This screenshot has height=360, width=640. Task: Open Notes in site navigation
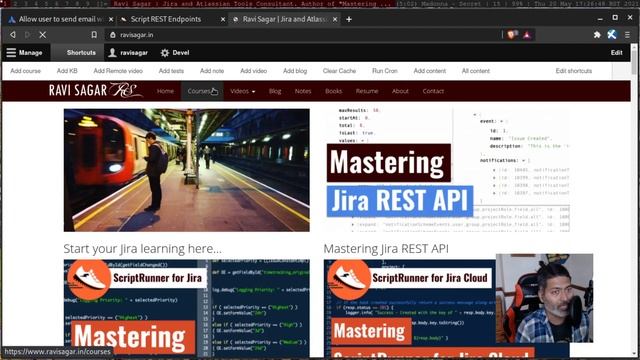click(x=303, y=91)
